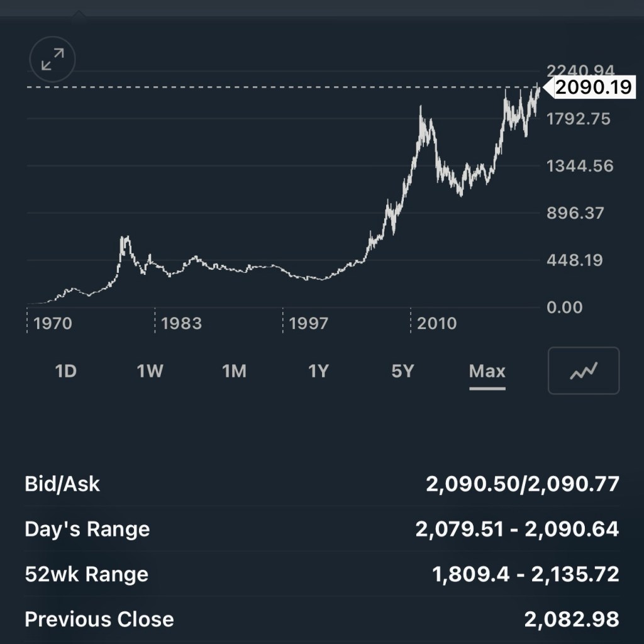Screen dimensions: 644x644
Task: Select the 1D time range
Action: click(66, 371)
